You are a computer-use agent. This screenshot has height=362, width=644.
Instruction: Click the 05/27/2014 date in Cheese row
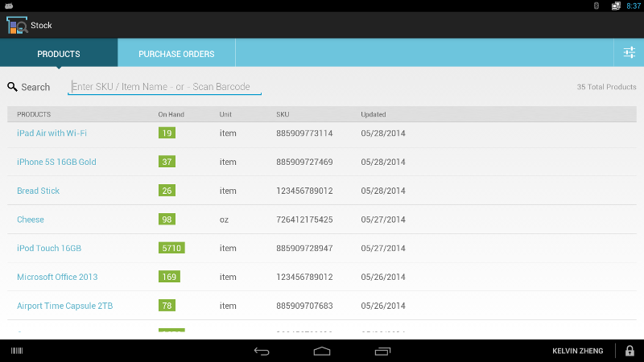pos(383,220)
